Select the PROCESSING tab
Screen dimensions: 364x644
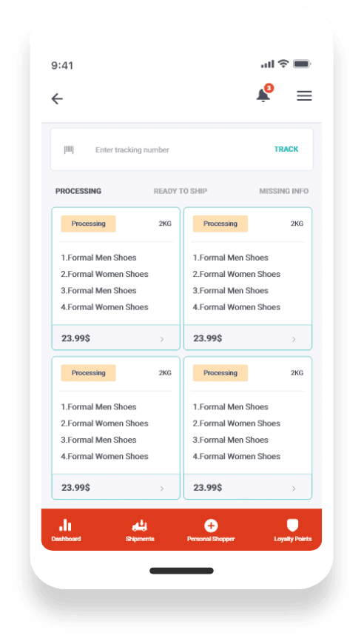(78, 191)
